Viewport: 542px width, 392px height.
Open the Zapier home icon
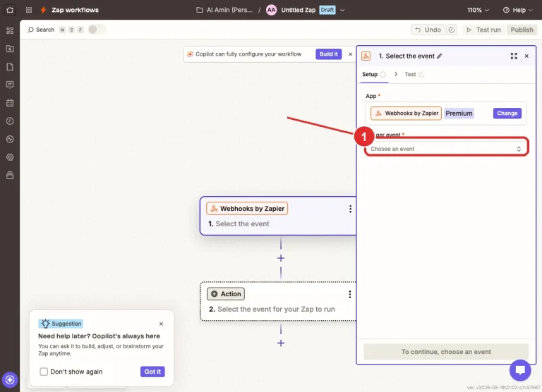(x=10, y=10)
